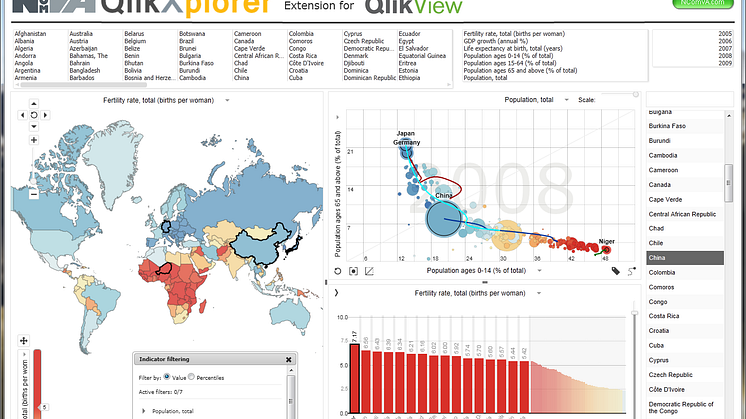746x419 pixels.
Task: Select Costa Rica in the right country list
Action: click(x=682, y=315)
